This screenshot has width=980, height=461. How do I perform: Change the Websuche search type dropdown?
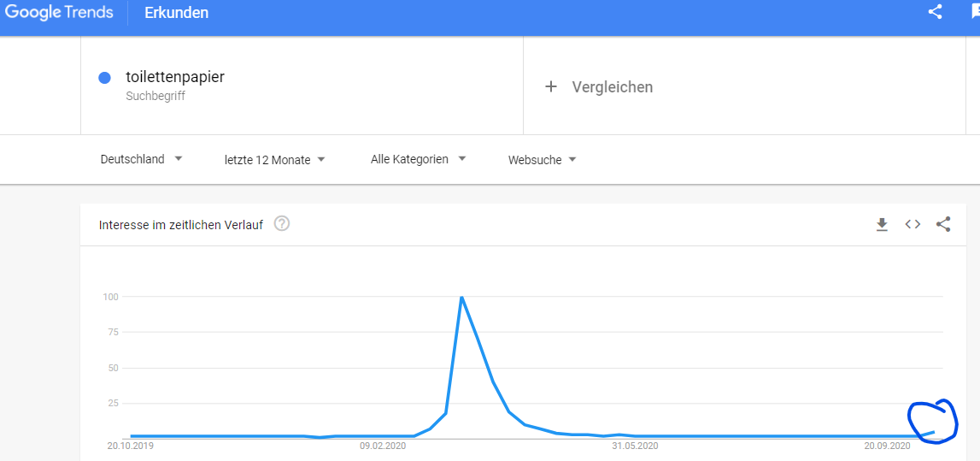click(x=542, y=159)
